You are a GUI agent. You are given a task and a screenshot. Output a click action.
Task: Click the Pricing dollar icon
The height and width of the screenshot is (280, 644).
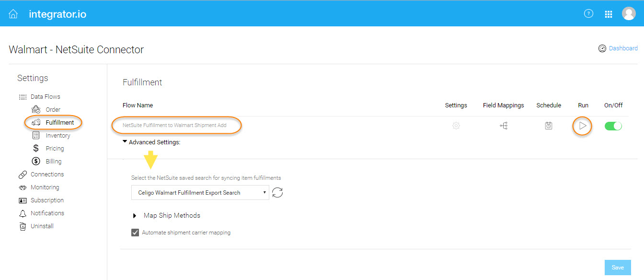(36, 148)
